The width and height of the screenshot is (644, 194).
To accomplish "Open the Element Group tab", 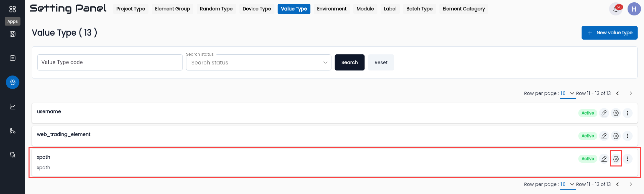I will tap(172, 9).
